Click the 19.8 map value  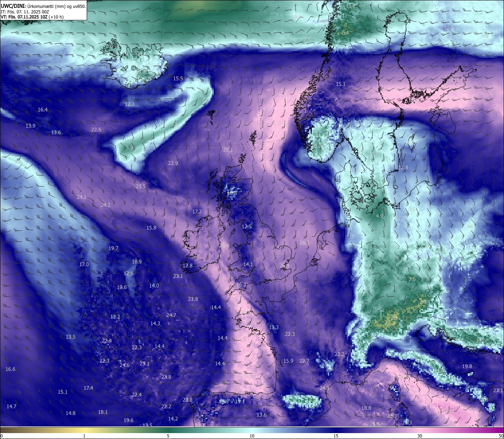467,367
